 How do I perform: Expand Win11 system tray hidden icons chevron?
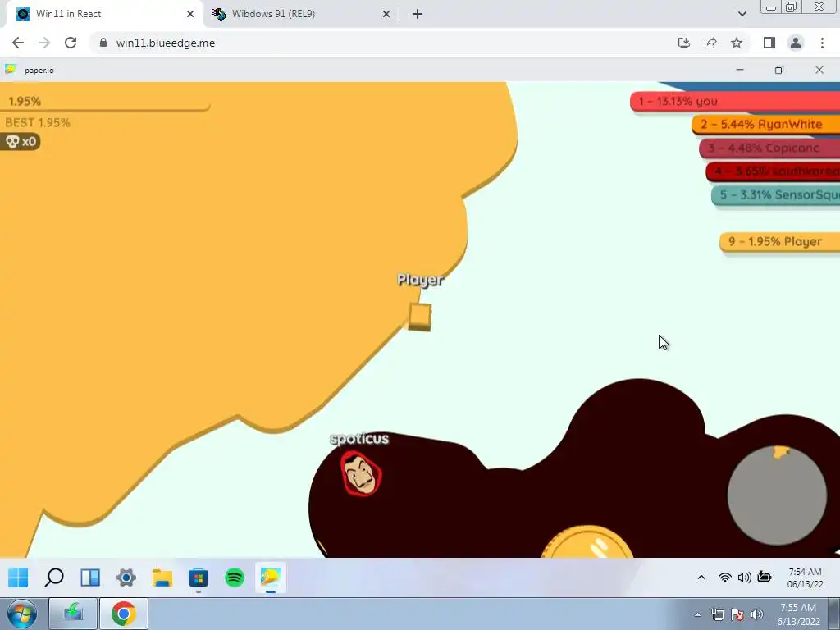point(701,577)
